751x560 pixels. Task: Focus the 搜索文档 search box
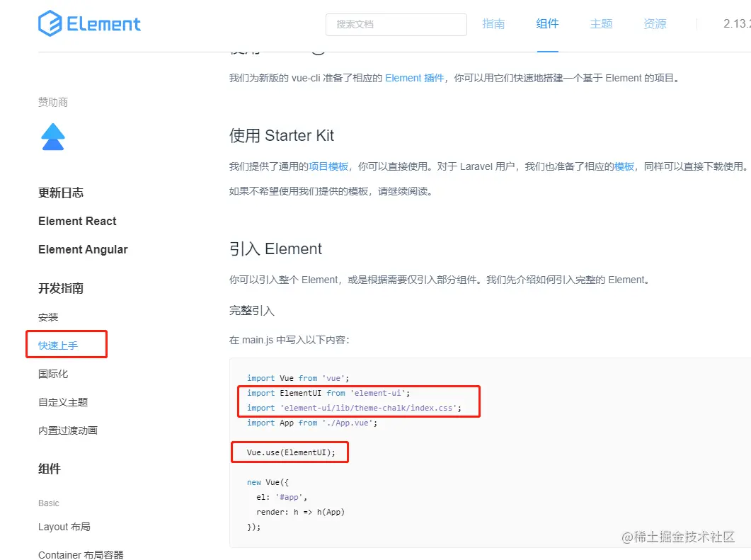396,25
